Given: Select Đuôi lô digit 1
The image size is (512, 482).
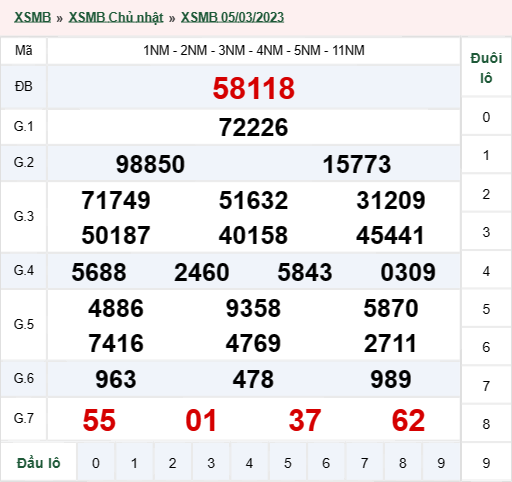Looking at the screenshot, I should pyautogui.click(x=486, y=155).
